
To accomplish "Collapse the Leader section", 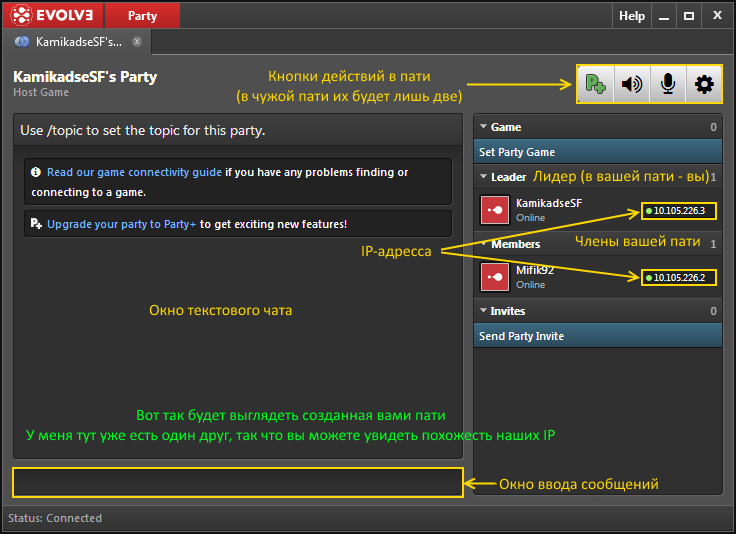I will tap(484, 177).
